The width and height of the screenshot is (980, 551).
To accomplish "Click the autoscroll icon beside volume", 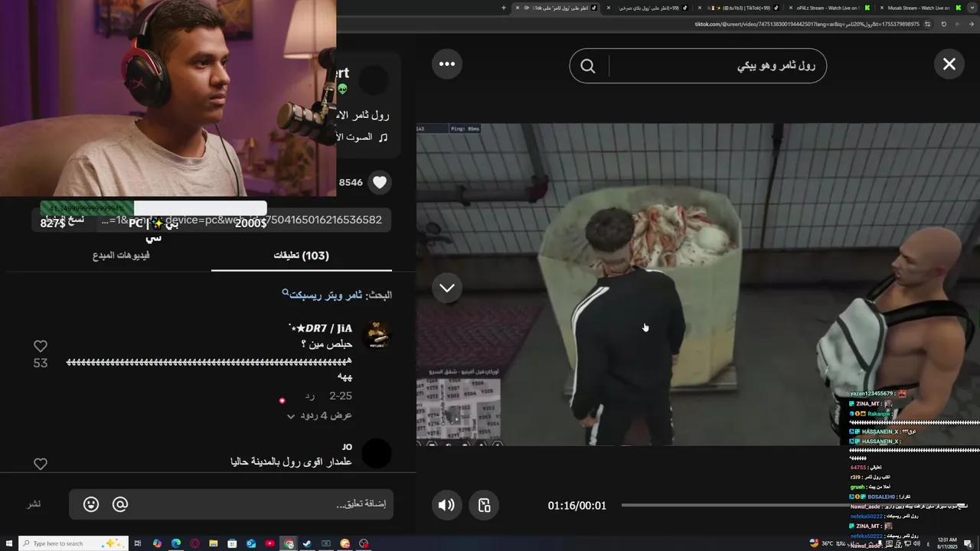I will point(484,505).
